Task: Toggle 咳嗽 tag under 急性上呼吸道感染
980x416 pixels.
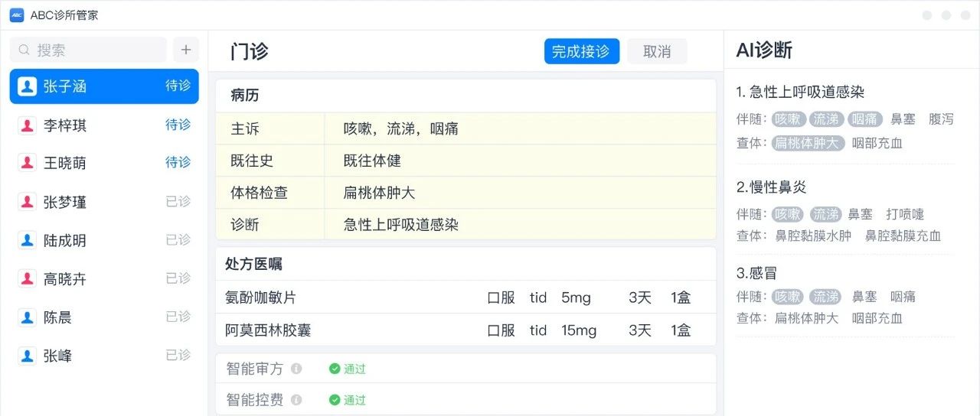Action: coord(789,119)
